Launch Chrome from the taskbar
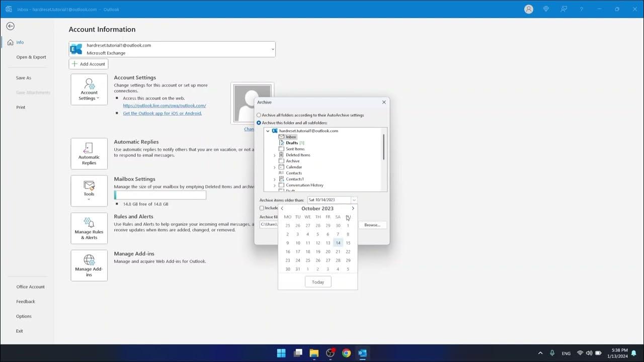The image size is (644, 362). point(346,353)
